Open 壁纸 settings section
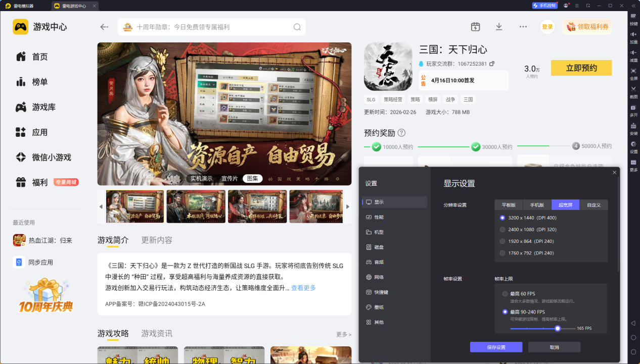The image size is (640, 364). 394,307
